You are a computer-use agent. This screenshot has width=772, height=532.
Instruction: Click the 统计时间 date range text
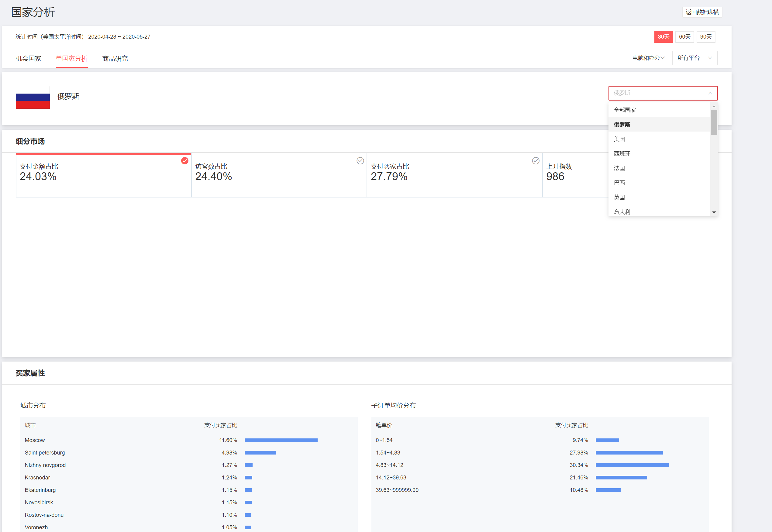click(83, 37)
